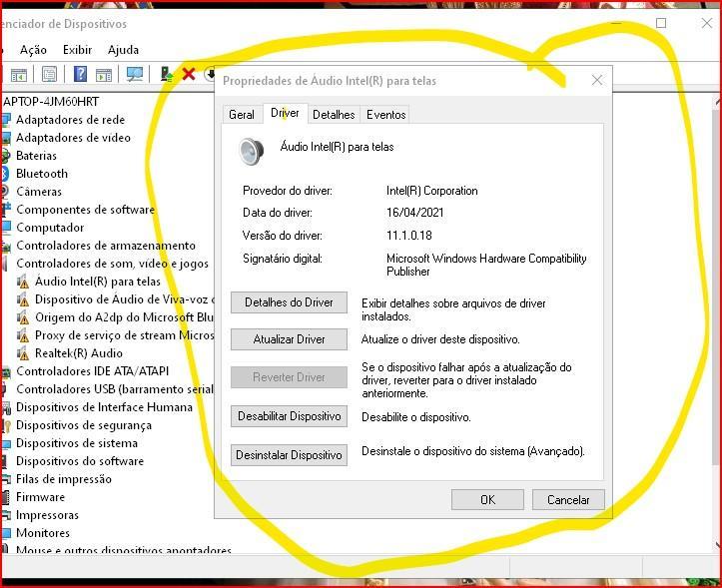Select Adaptadores de vídeo category

click(x=73, y=138)
